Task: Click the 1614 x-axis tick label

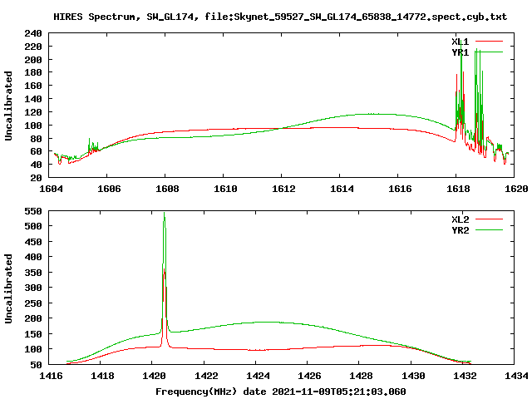Action: pyautogui.click(x=342, y=189)
